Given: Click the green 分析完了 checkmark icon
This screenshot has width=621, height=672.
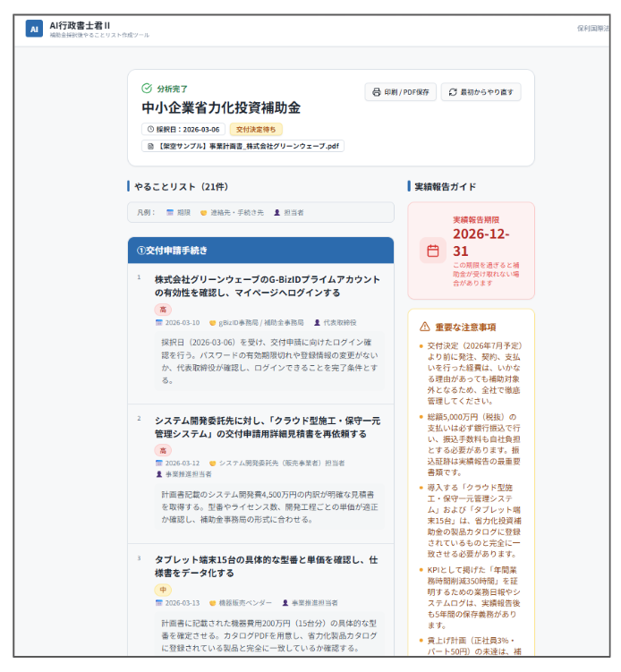Looking at the screenshot, I should (x=147, y=89).
